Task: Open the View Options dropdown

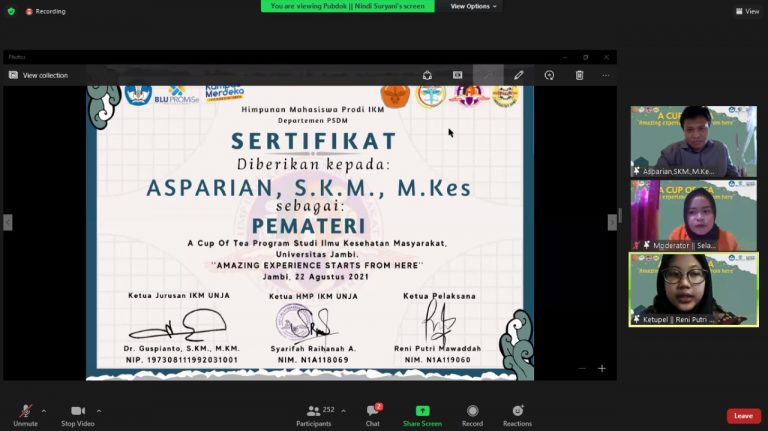Action: 473,6
